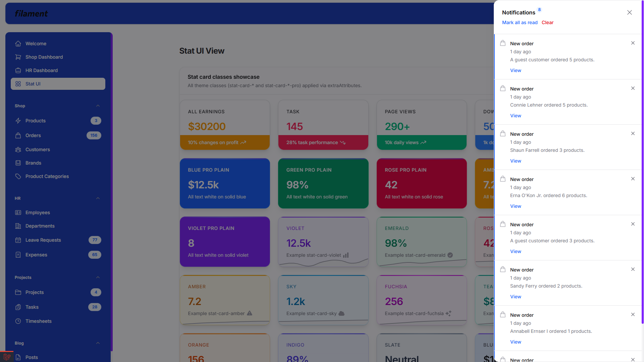Viewport: 644px width, 362px height.
Task: Mark all notifications as read
Action: pos(520,22)
